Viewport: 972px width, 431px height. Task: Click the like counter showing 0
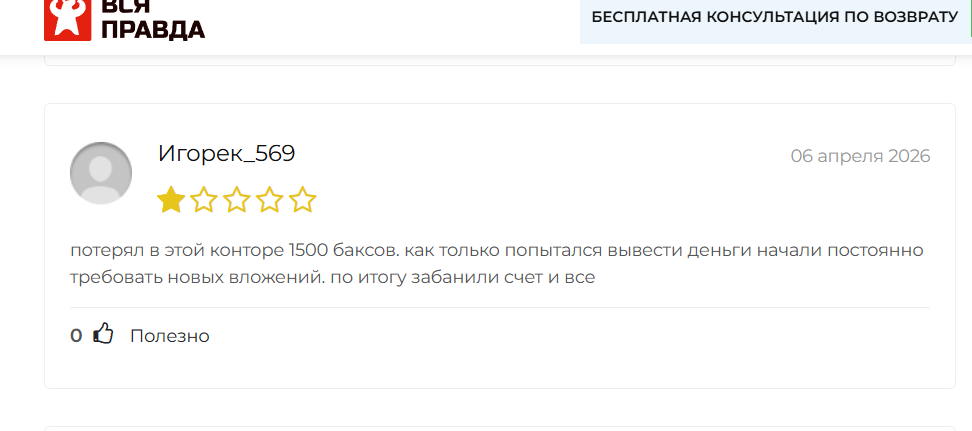click(x=76, y=336)
